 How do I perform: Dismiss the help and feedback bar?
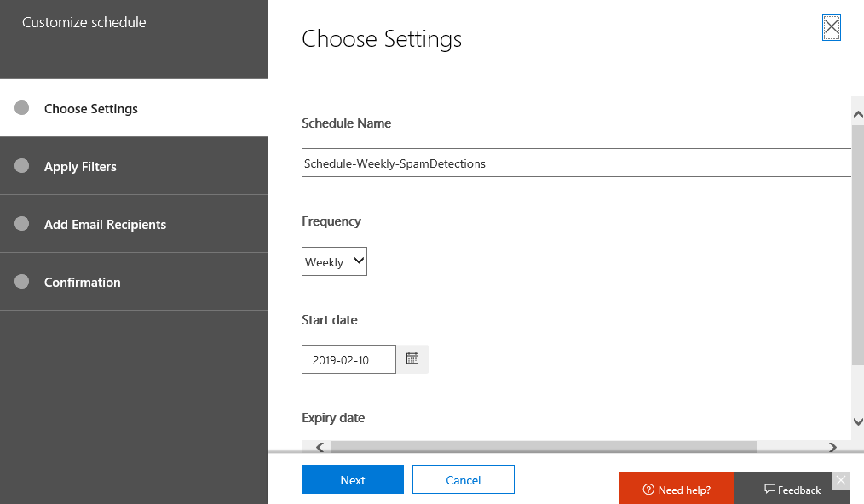tap(841, 481)
